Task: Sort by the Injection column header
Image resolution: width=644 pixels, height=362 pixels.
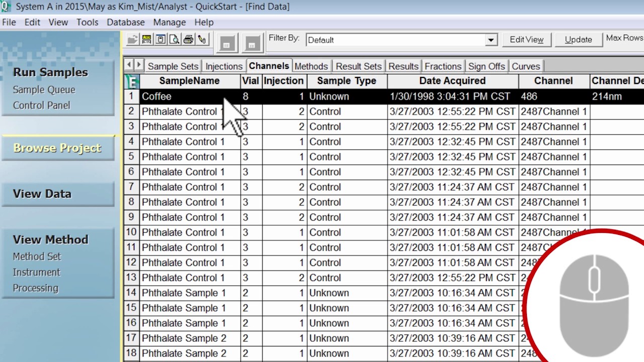Action: (284, 81)
